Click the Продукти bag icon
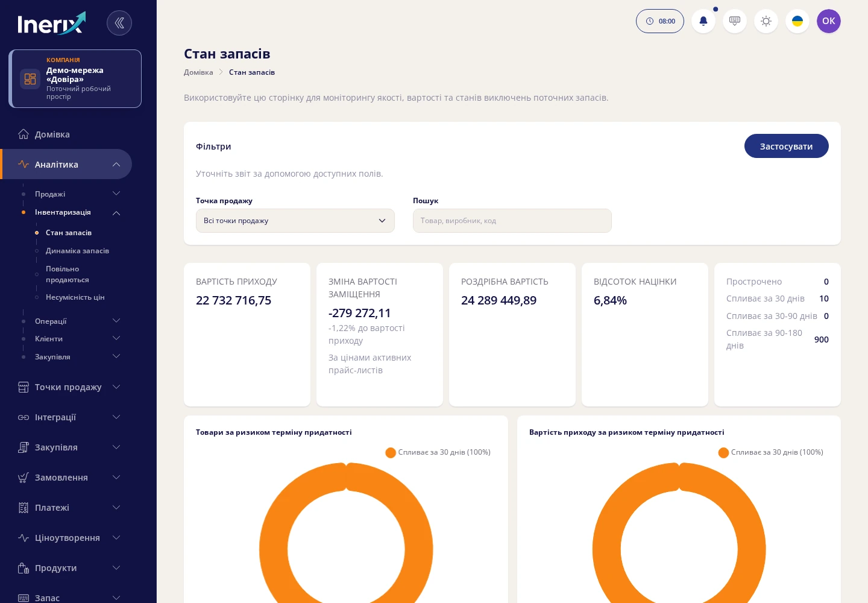The width and height of the screenshot is (868, 603). click(24, 568)
